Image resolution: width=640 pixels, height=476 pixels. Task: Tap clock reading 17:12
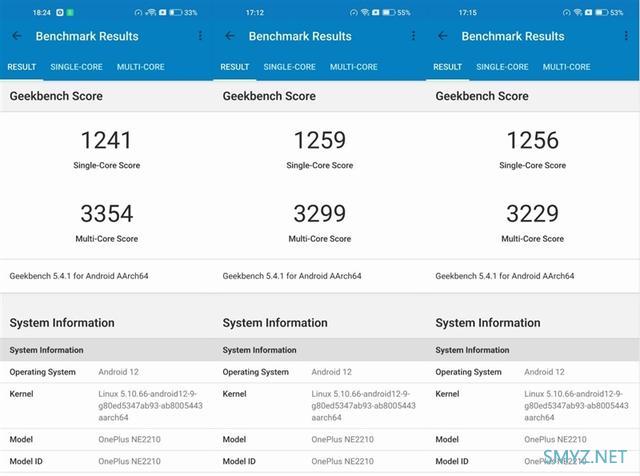coord(255,13)
